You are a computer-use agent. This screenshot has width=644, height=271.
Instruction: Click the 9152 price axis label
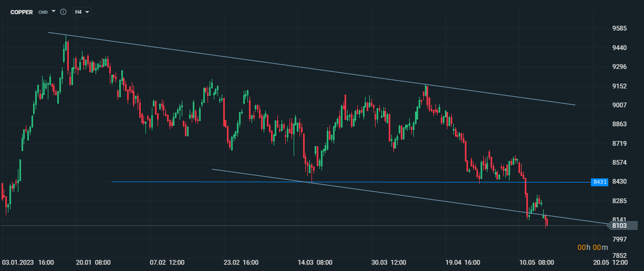pyautogui.click(x=620, y=86)
